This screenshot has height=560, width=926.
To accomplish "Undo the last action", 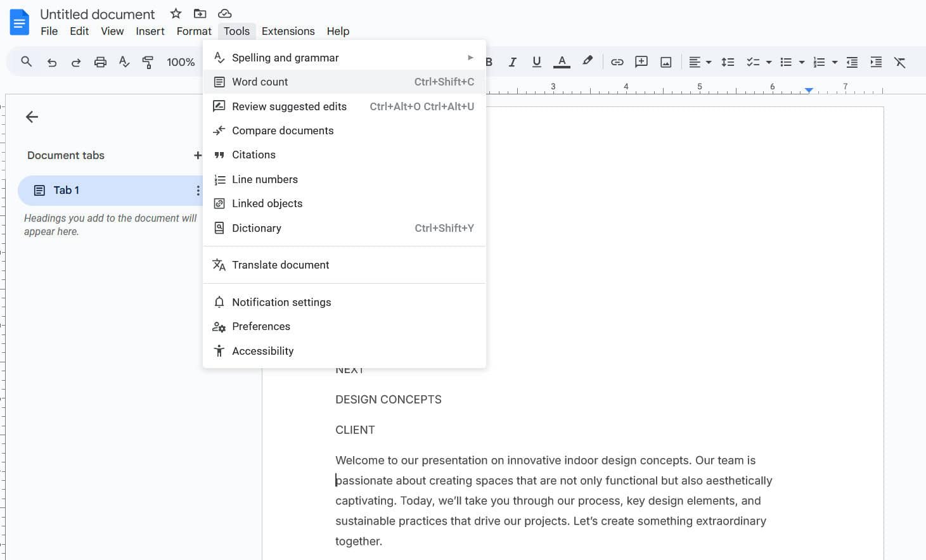I will coord(52,61).
